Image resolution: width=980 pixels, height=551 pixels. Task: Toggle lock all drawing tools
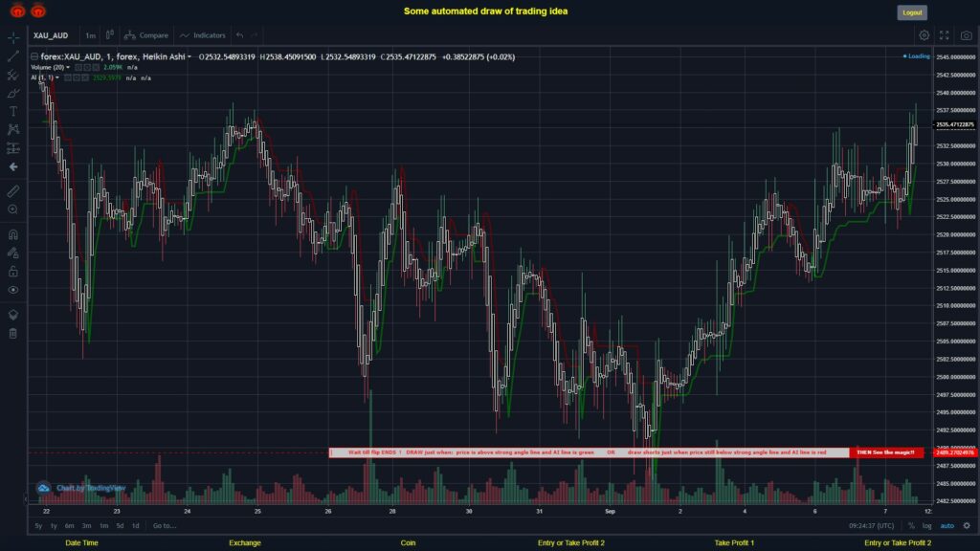pos(13,271)
